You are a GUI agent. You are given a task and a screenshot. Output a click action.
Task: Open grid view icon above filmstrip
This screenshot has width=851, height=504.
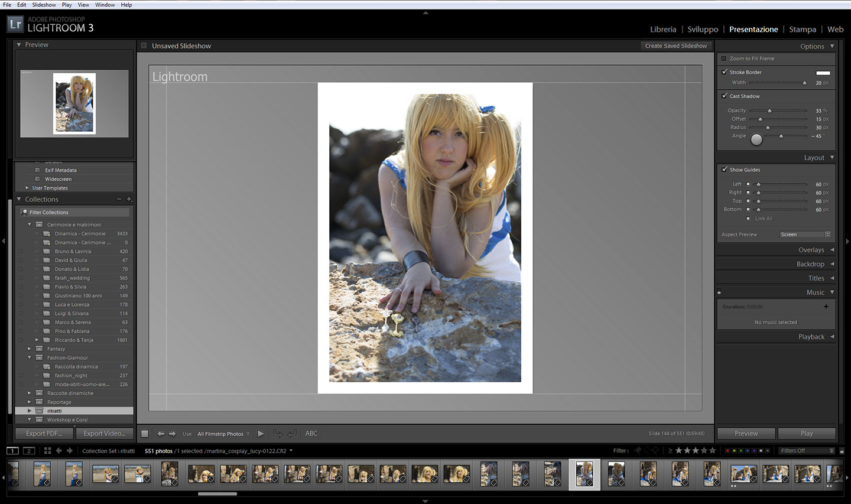click(x=47, y=451)
